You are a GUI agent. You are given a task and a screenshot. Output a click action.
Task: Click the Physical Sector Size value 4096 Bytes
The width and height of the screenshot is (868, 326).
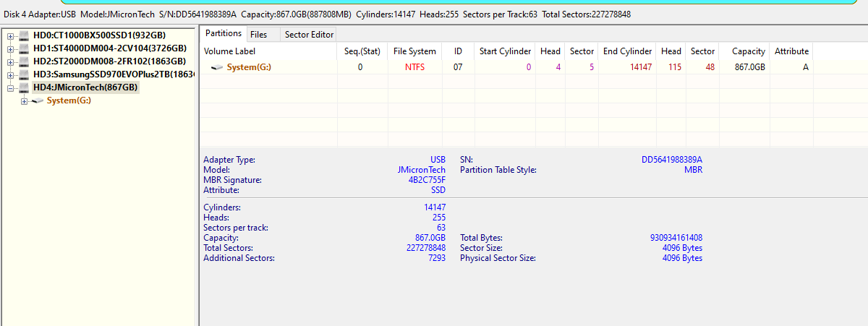(x=682, y=258)
